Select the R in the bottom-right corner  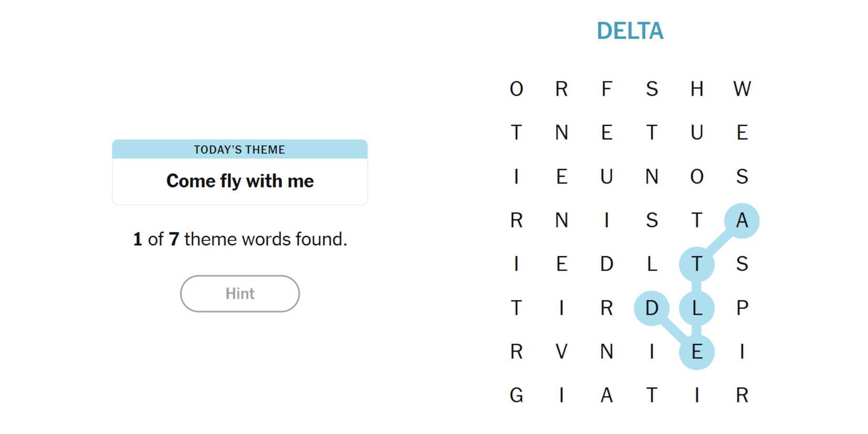click(x=742, y=395)
